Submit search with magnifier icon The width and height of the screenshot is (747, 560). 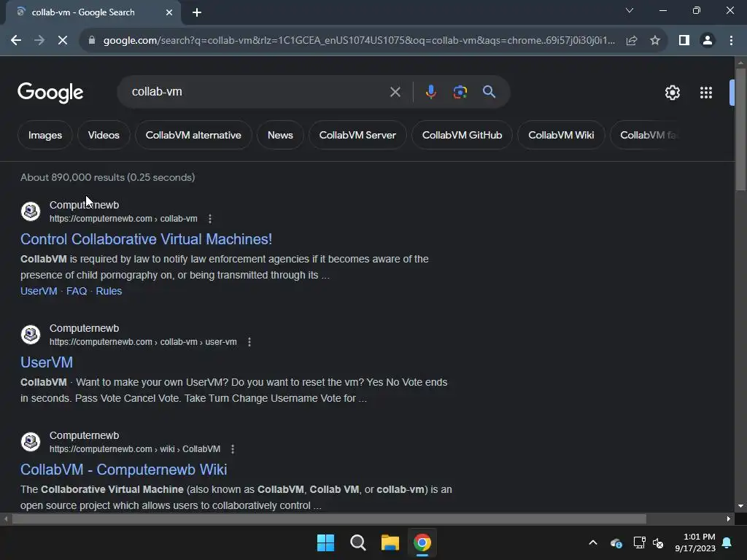489,92
